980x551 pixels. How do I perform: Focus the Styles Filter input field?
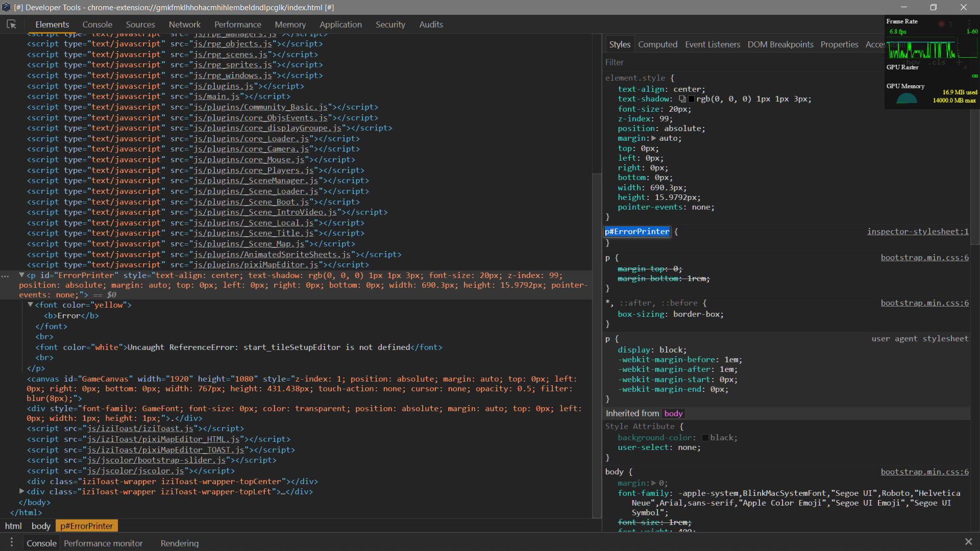click(x=740, y=62)
